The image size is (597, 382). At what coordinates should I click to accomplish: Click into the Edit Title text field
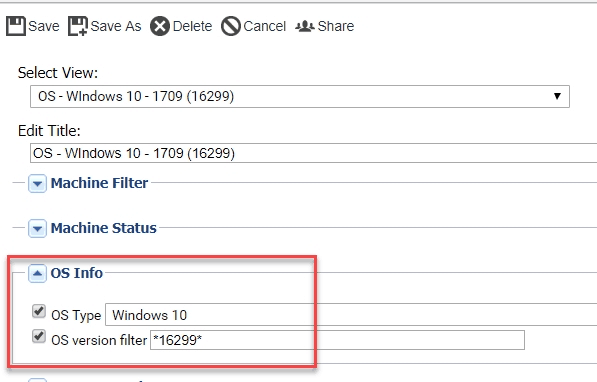tap(313, 153)
